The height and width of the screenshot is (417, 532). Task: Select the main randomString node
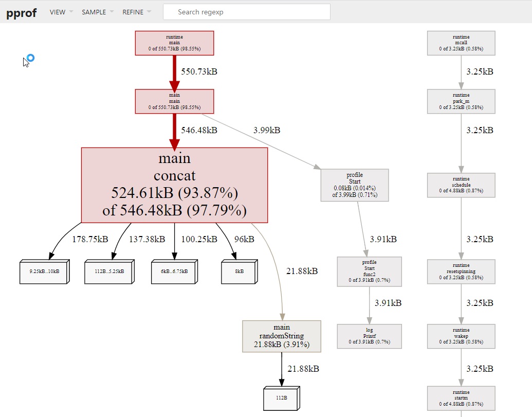(282, 336)
